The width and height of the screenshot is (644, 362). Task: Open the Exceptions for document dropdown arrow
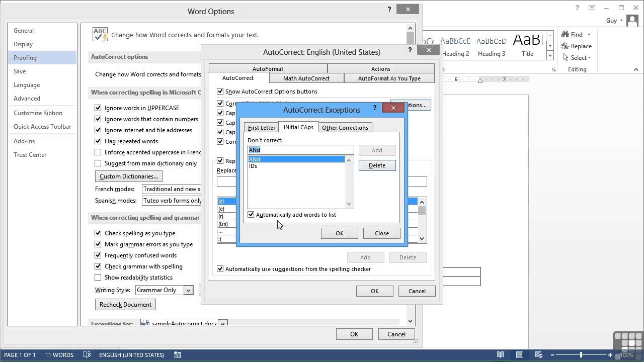click(x=222, y=324)
